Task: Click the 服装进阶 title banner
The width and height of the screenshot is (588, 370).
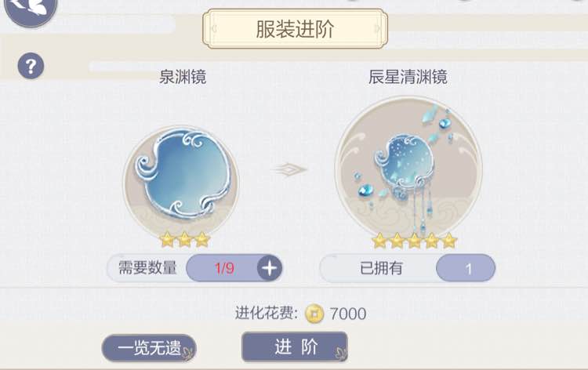Action: coord(295,29)
